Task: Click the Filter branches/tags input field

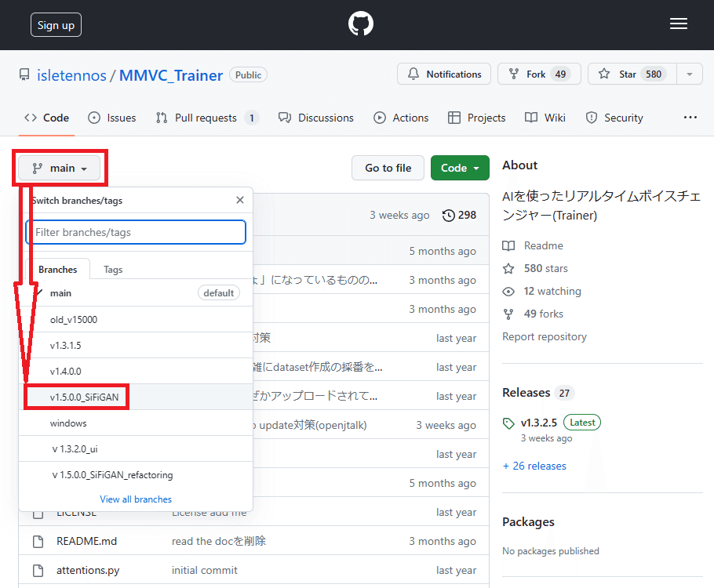Action: click(136, 232)
